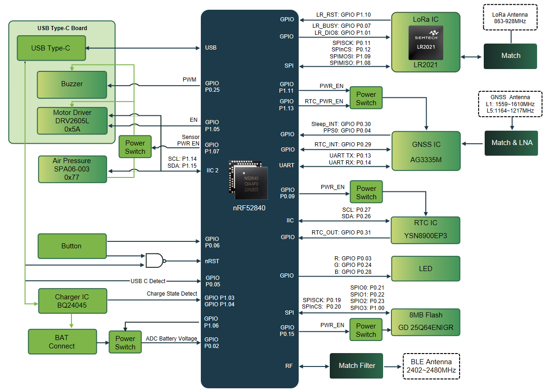551x392 pixels.
Task: Click the 'GPIO P1.03' pin label
Action: [219, 297]
